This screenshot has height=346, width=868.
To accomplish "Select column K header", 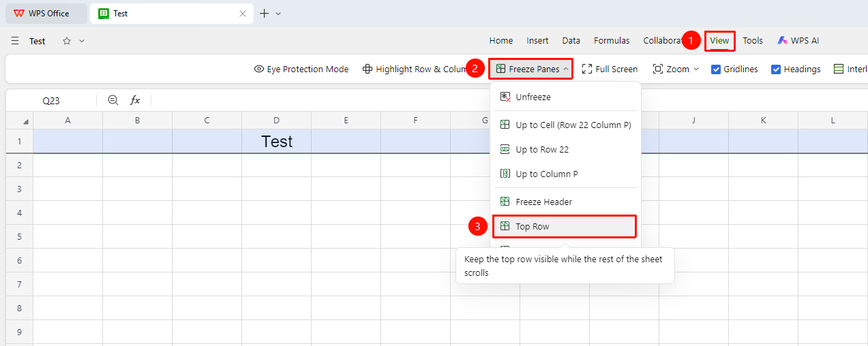I will click(x=763, y=121).
